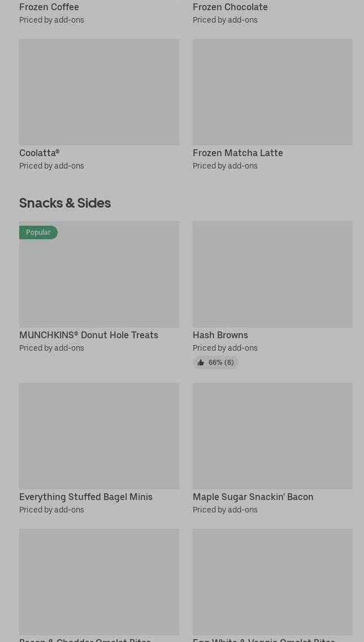Open the MUNCHKINS Donut Hole Treats title link
Image resolution: width=364 pixels, height=642 pixels.
(x=89, y=335)
